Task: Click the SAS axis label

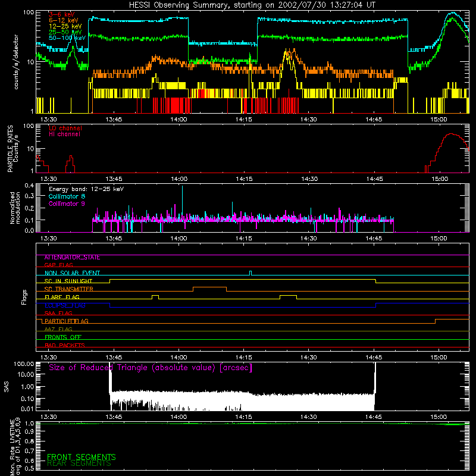Action: click(x=6, y=387)
